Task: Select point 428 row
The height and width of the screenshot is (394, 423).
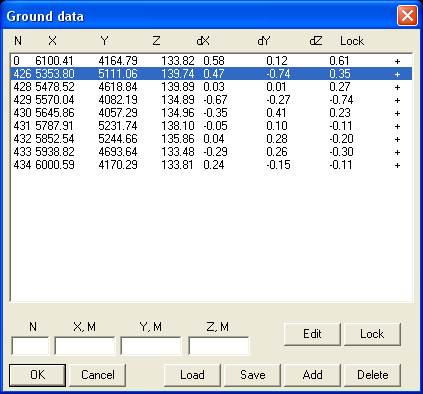Action: click(211, 87)
